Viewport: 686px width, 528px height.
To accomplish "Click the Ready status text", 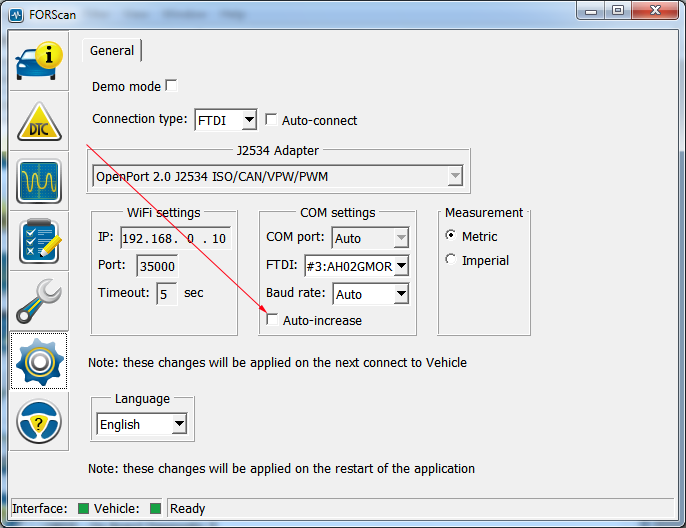I will (x=187, y=508).
